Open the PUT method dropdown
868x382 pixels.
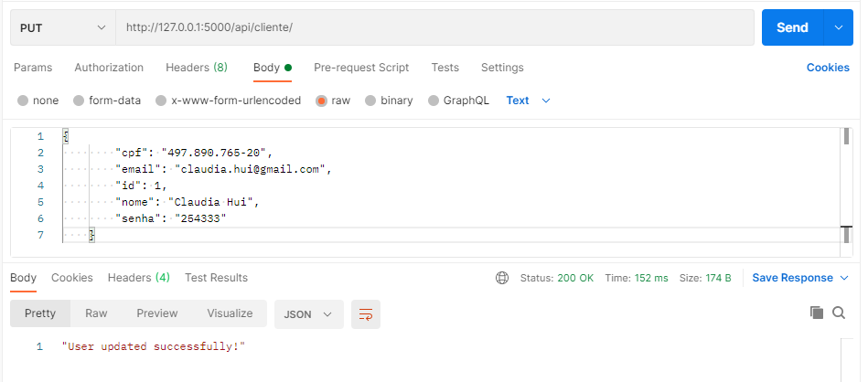pos(62,27)
